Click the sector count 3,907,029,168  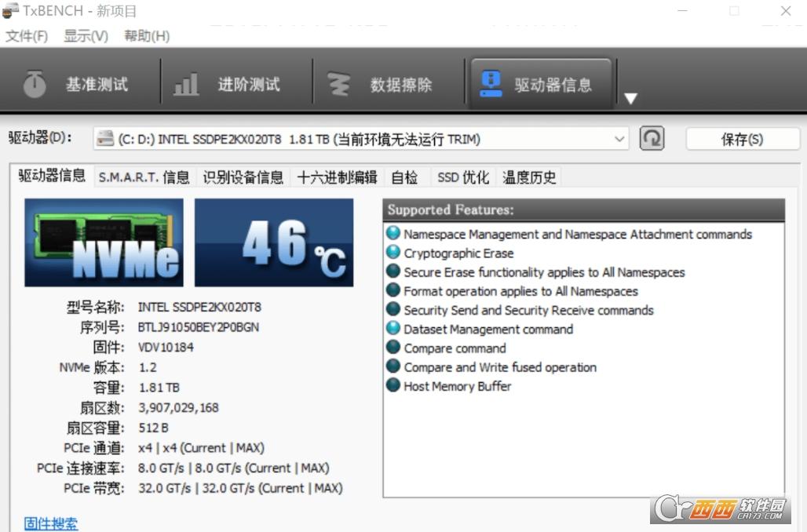click(x=178, y=408)
